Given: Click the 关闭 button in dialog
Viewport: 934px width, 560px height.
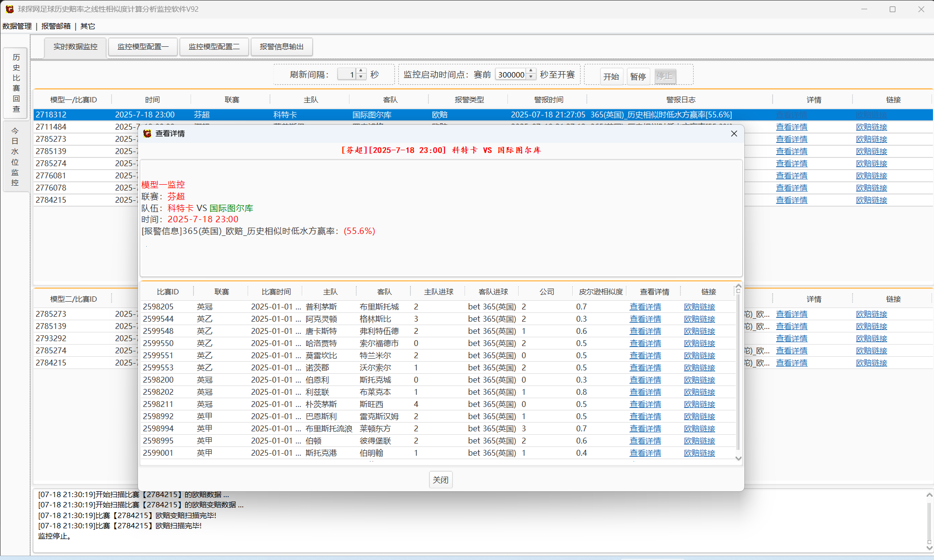Looking at the screenshot, I should [x=441, y=480].
